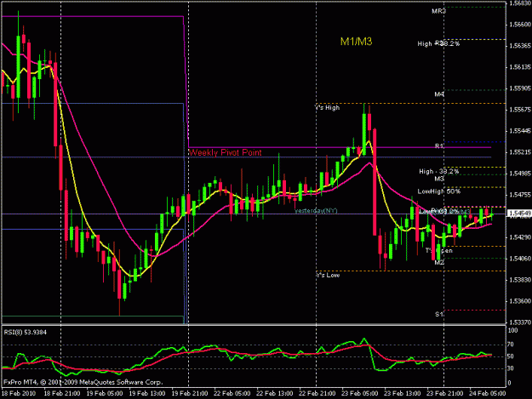Click the LowHigh 50% Fibonacci label

438,191
